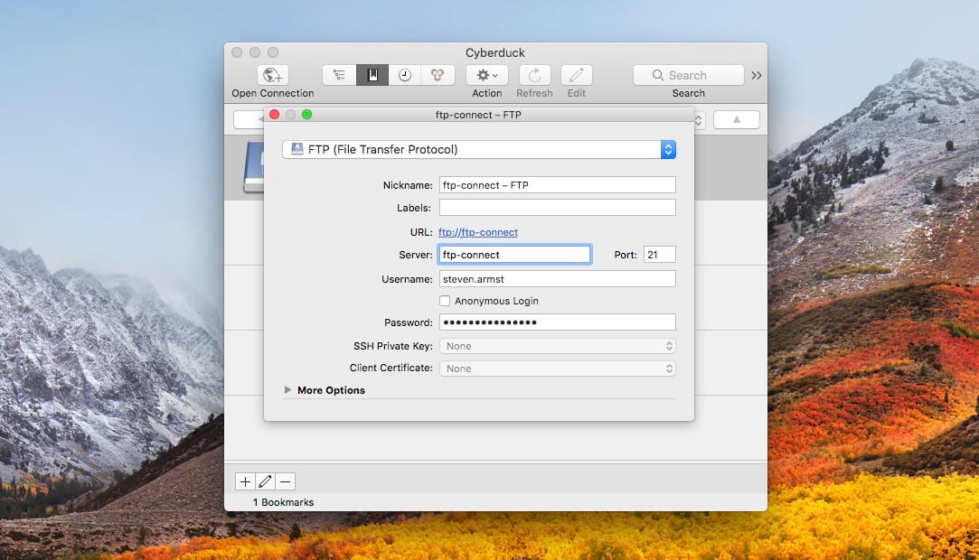
Task: Open the ftp://ftp-connect URL link
Action: [x=478, y=232]
